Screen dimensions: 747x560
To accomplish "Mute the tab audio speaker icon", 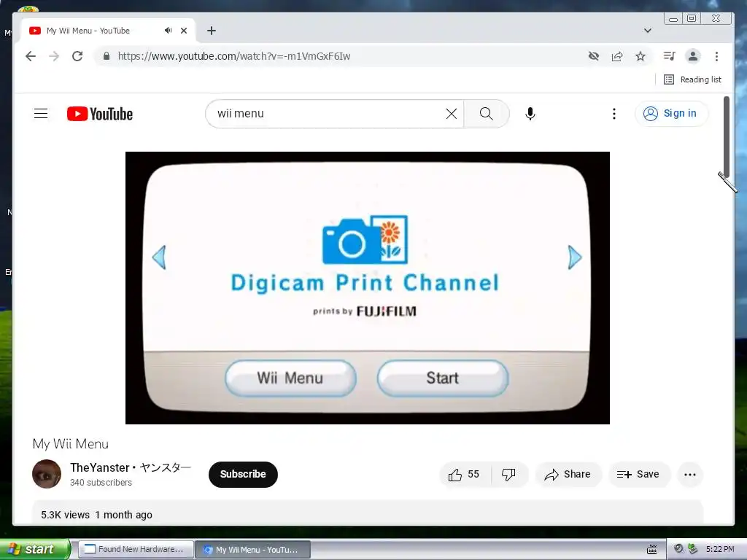I will 169,31.
